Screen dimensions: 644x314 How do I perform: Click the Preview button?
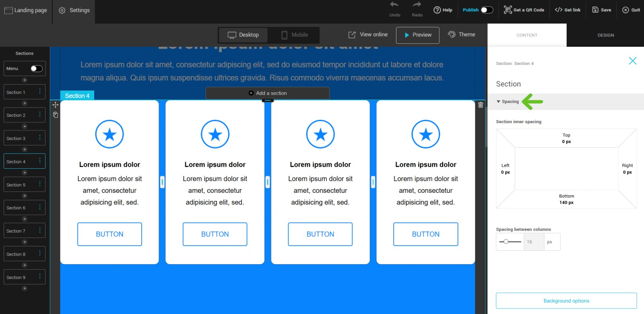(417, 35)
